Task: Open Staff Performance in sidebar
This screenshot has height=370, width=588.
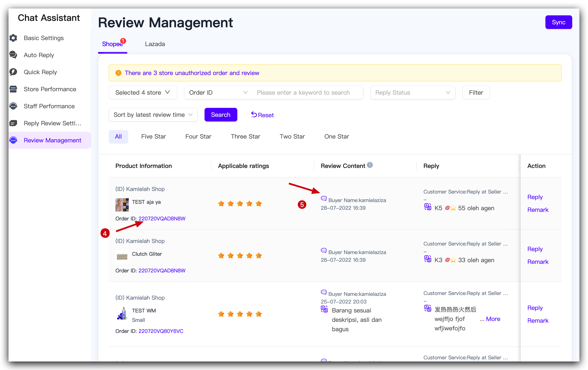Action: 50,106
